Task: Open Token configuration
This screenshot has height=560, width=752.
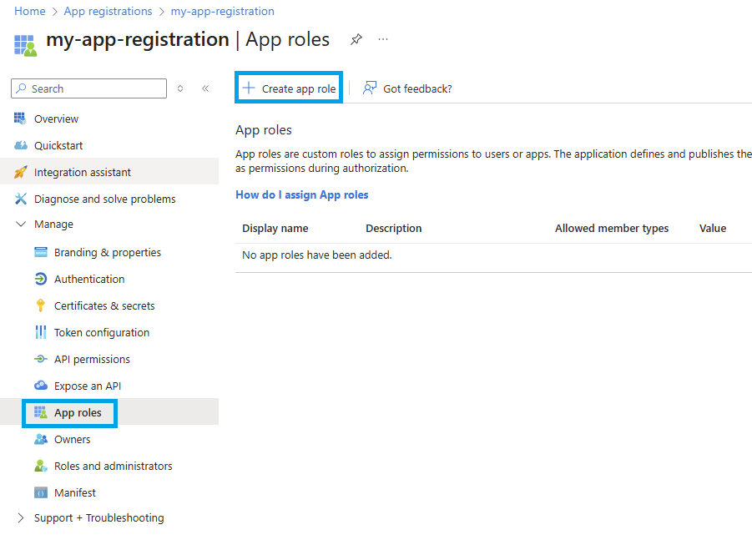Action: 109,332
